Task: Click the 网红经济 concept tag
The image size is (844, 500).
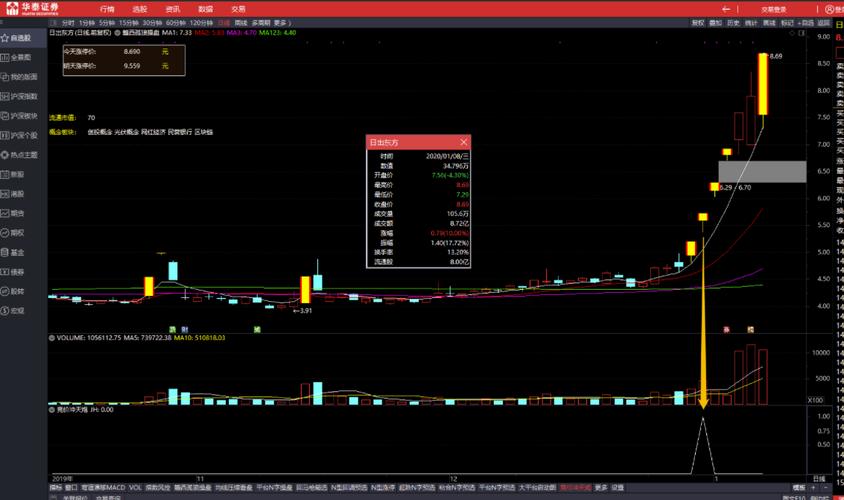Action: [153, 132]
